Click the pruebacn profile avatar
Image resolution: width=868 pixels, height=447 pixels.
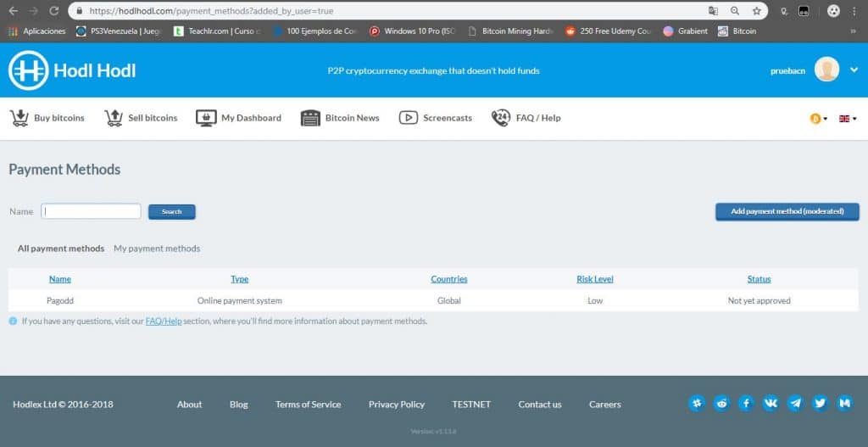[826, 70]
